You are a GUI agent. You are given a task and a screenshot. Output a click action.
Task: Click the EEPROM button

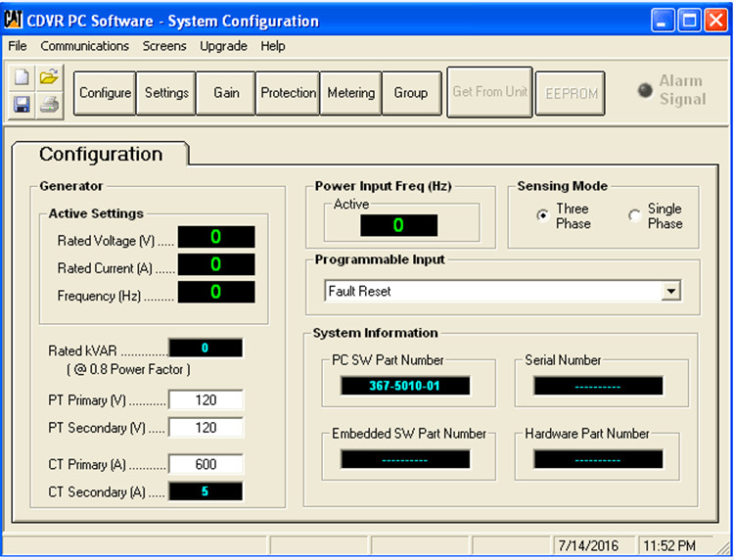tap(571, 93)
